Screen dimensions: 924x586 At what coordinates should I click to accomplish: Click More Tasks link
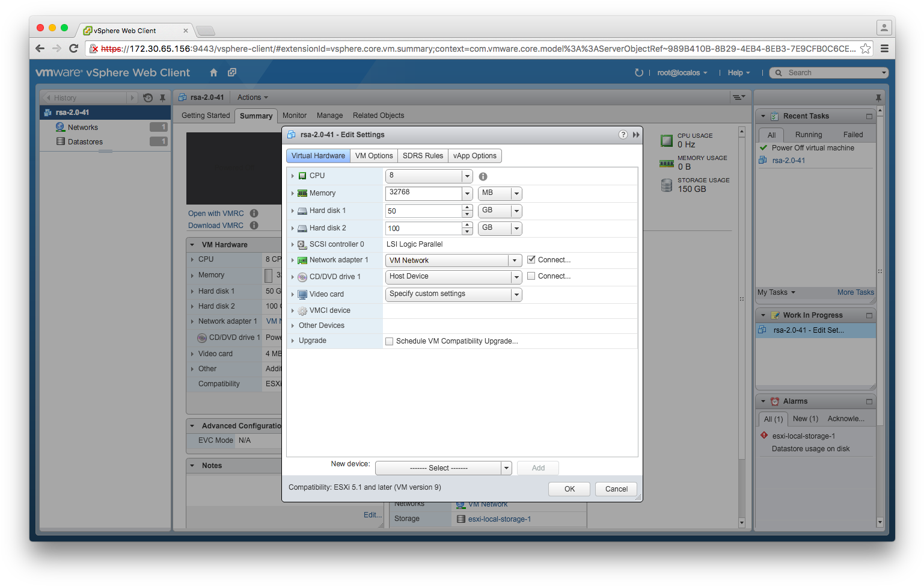tap(855, 292)
